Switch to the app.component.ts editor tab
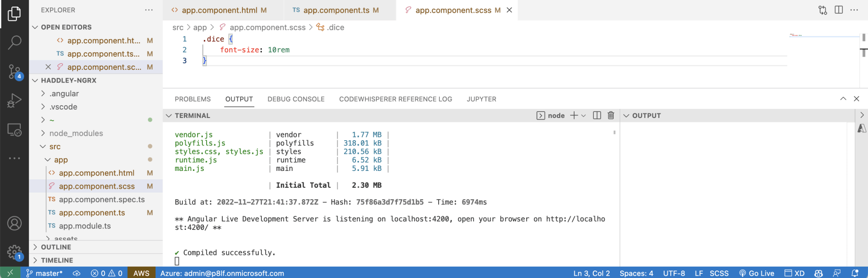This screenshot has height=278, width=868. (x=336, y=10)
